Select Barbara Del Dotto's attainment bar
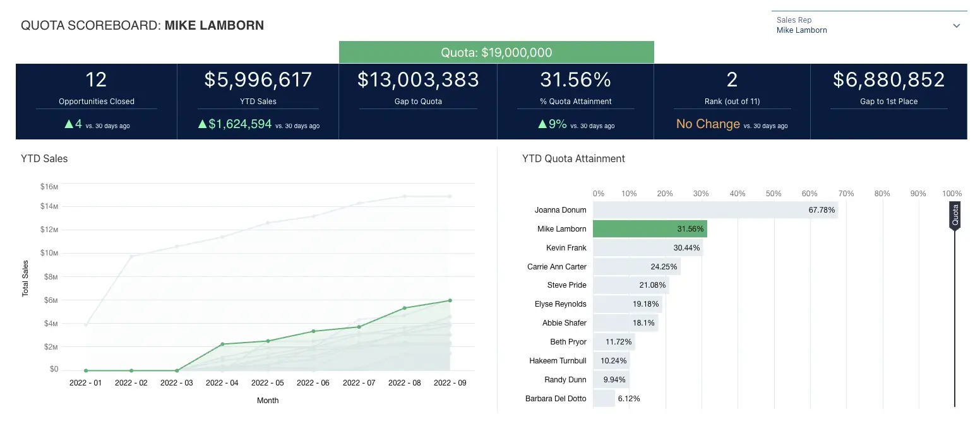980x441 pixels. tap(603, 398)
